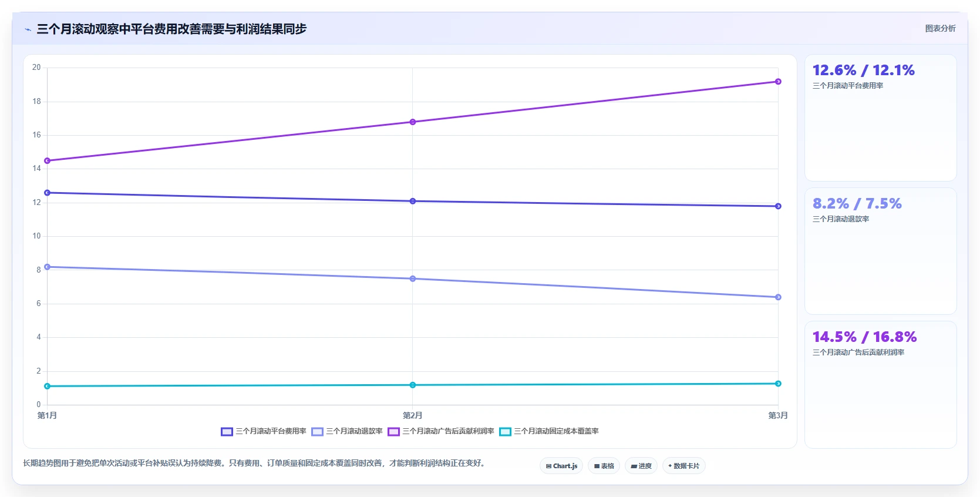Select the Chart.js pill button
The width and height of the screenshot is (980, 497).
561,466
